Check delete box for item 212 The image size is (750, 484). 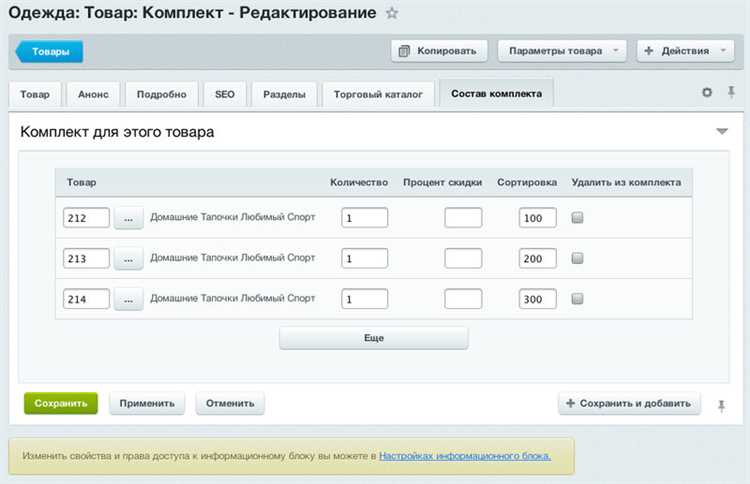coord(577,218)
